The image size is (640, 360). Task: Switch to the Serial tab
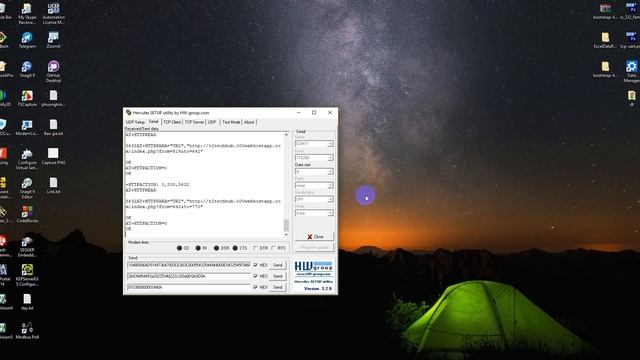tap(153, 122)
